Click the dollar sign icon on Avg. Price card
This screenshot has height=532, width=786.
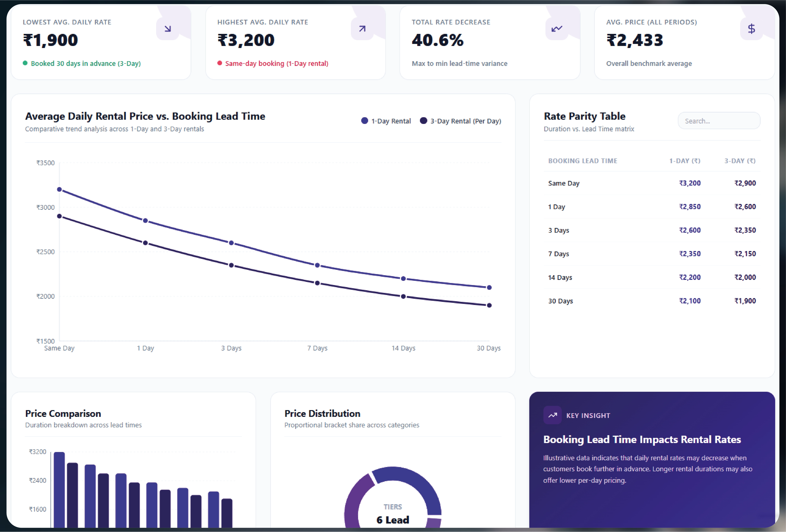pos(751,29)
